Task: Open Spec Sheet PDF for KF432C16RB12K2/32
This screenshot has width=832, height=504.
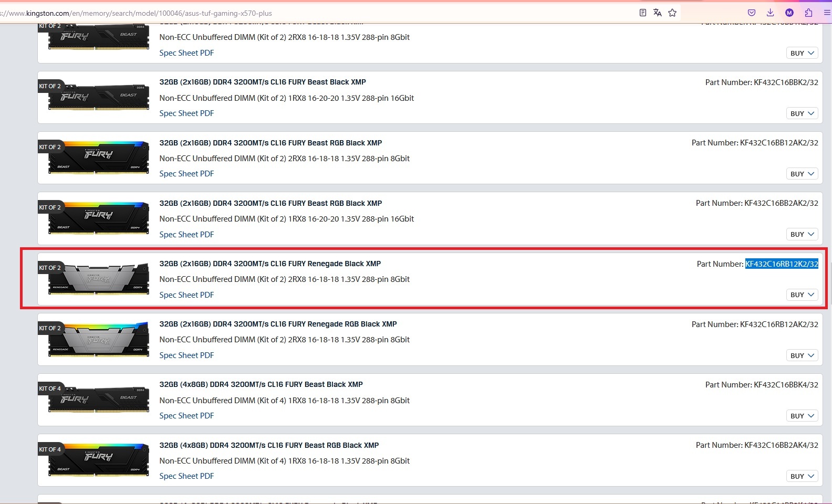Action: tap(186, 295)
